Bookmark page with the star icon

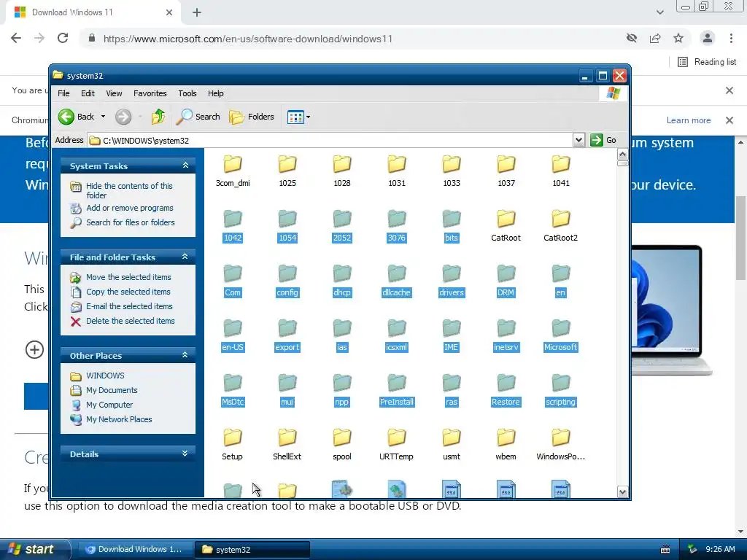(678, 38)
